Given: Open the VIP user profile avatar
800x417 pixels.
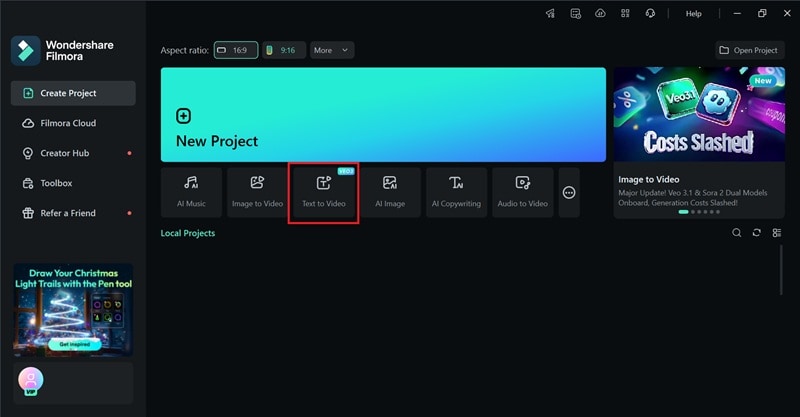Looking at the screenshot, I should [31, 381].
